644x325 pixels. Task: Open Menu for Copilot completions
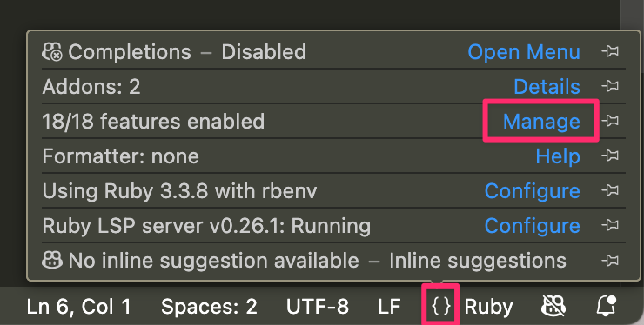[x=524, y=52]
